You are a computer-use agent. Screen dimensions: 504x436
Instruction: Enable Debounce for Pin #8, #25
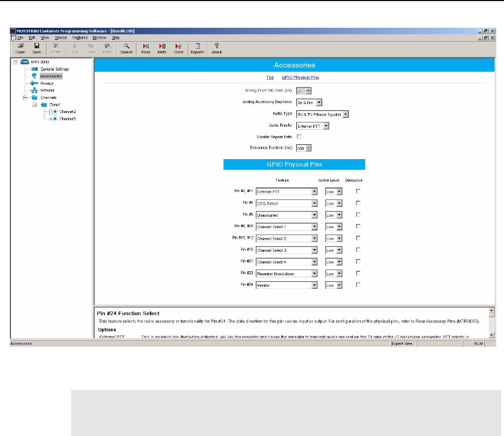point(358,226)
